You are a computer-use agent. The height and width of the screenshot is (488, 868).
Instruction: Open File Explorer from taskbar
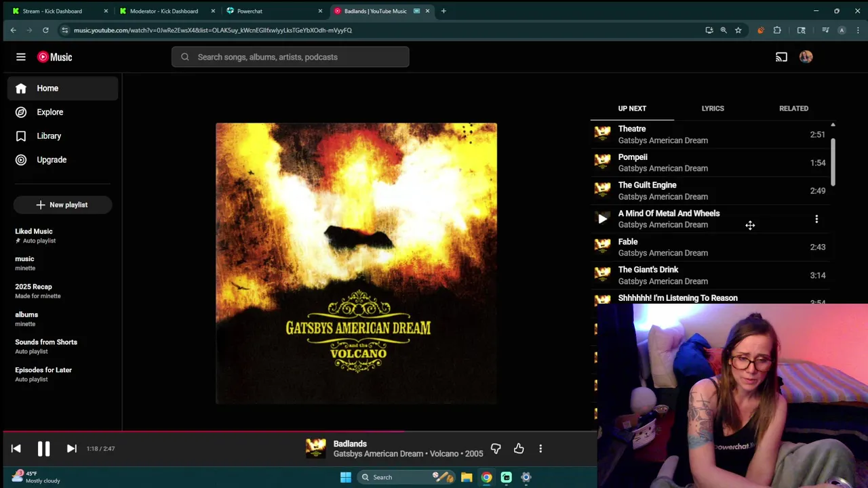467,477
